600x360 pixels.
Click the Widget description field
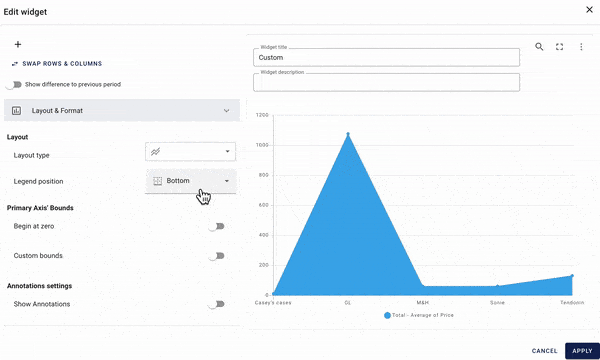pos(386,82)
